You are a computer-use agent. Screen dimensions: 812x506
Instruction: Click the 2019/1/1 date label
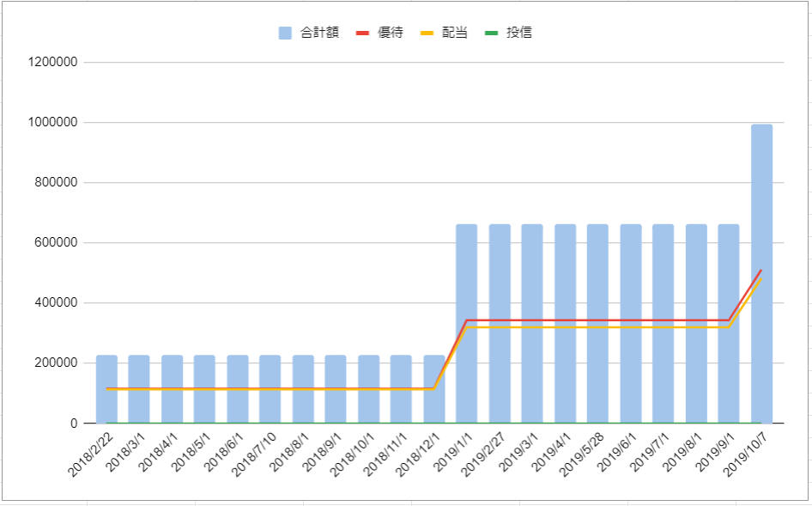click(454, 452)
